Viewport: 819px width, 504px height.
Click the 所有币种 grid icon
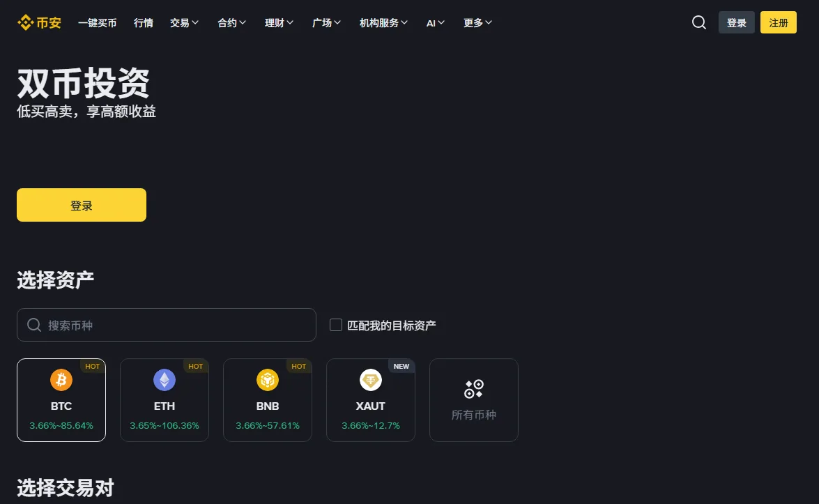coord(474,389)
